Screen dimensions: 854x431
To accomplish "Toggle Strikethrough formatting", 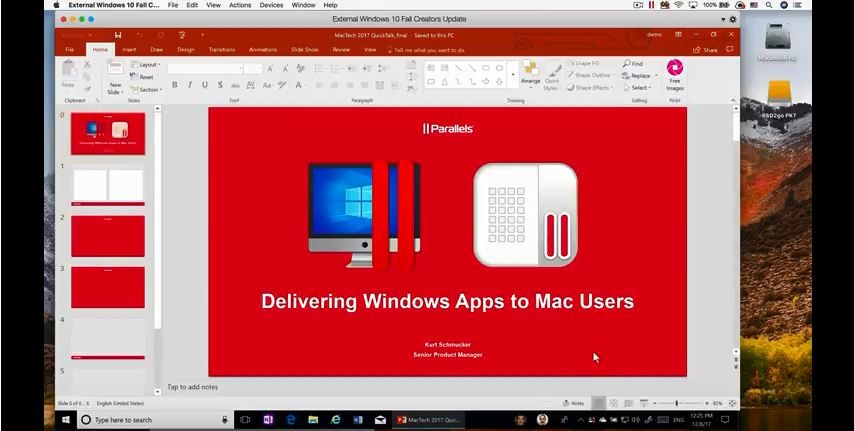I will 235,85.
